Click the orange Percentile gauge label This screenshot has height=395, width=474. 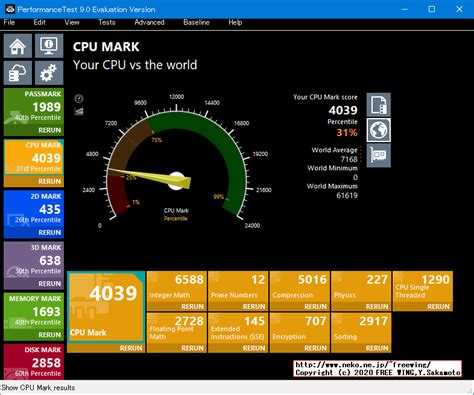176,219
